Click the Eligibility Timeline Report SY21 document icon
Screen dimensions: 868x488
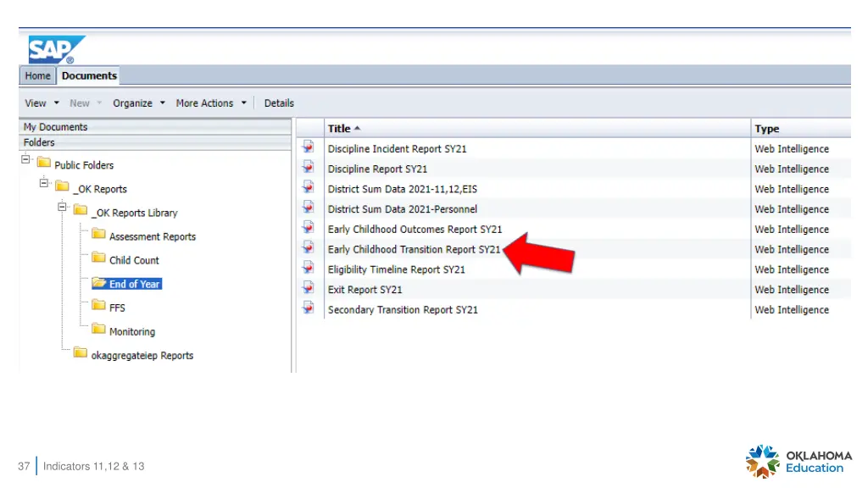[309, 268]
